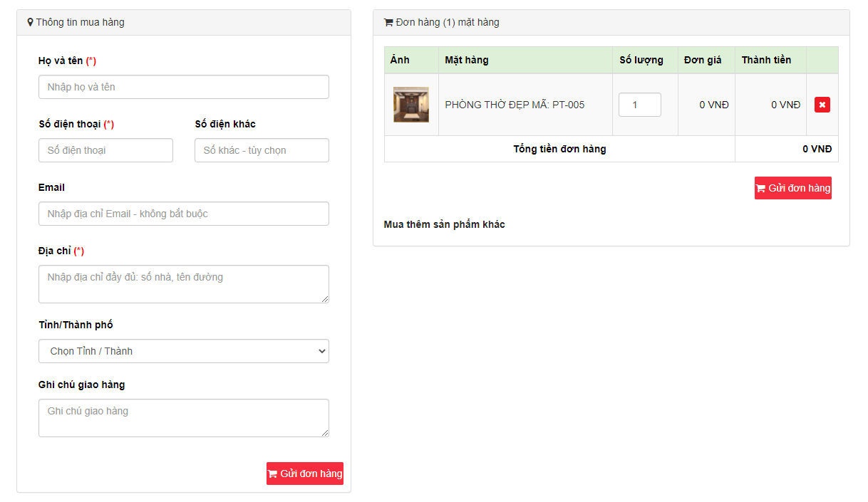Open the PHÒNG THỜ ĐẸP product thumbnail
Screen dimensions: 868x502
click(411, 105)
